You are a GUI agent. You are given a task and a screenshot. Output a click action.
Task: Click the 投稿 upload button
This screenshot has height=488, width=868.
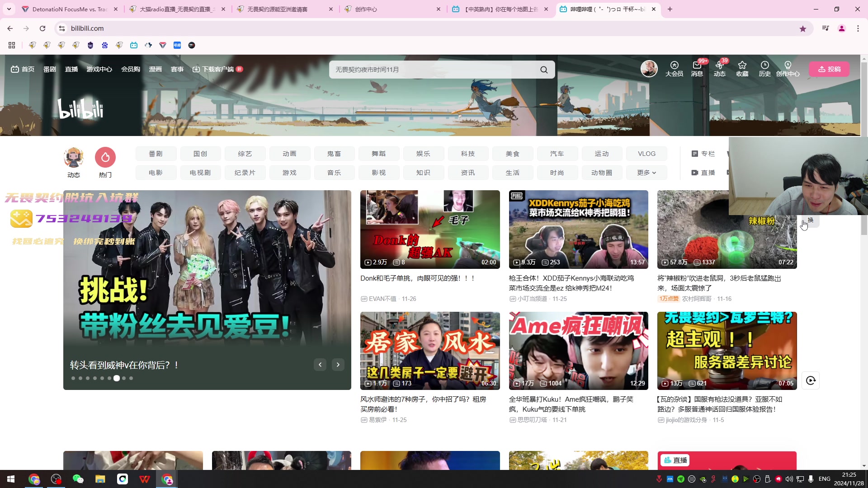click(x=829, y=69)
